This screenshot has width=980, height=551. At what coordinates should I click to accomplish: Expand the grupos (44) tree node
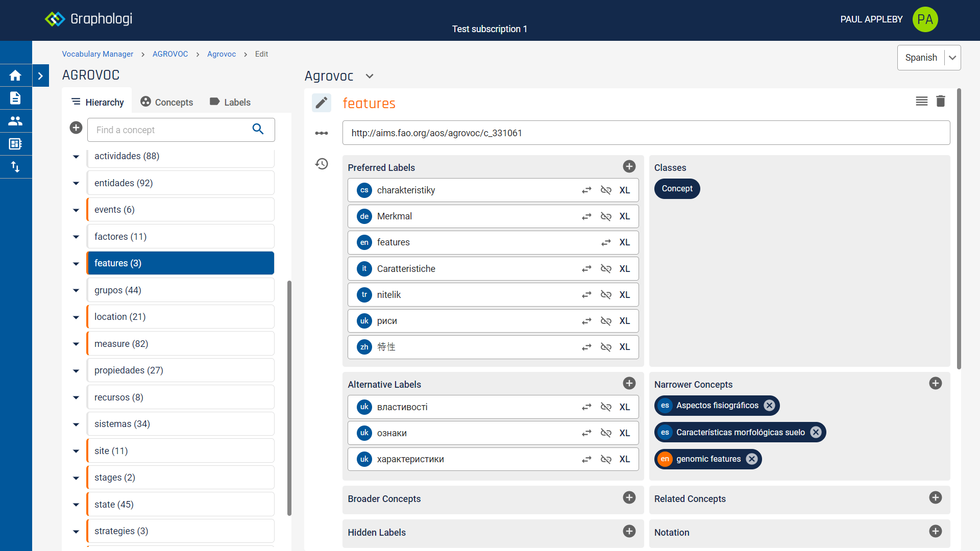76,290
